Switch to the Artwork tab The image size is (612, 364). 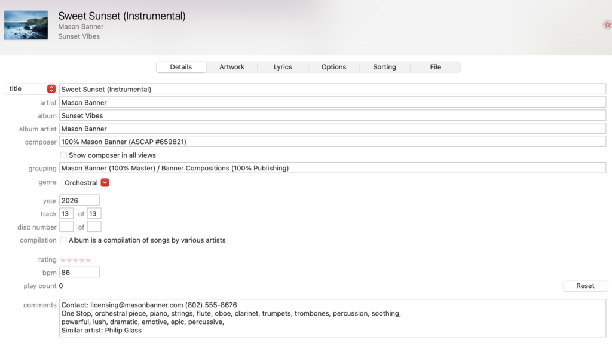point(232,67)
